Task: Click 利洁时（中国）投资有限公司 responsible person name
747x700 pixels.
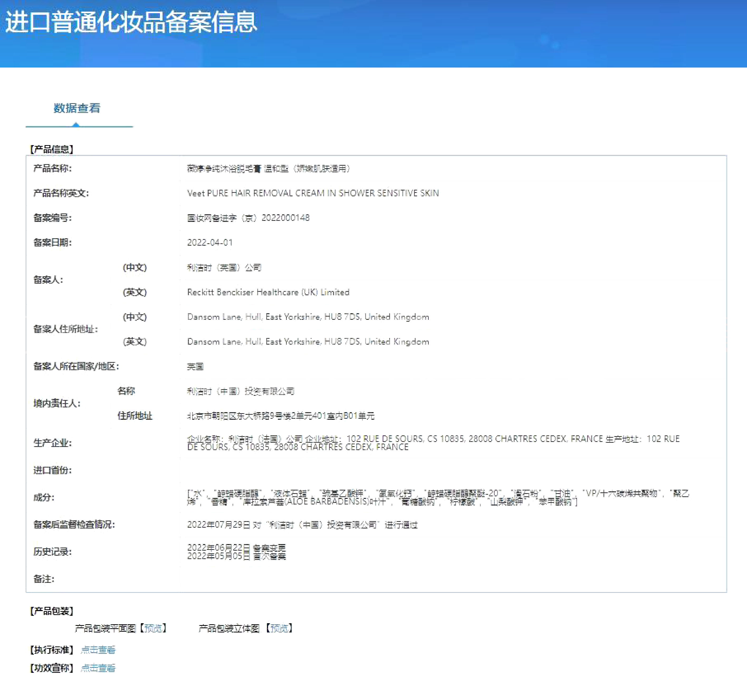Action: pos(240,391)
